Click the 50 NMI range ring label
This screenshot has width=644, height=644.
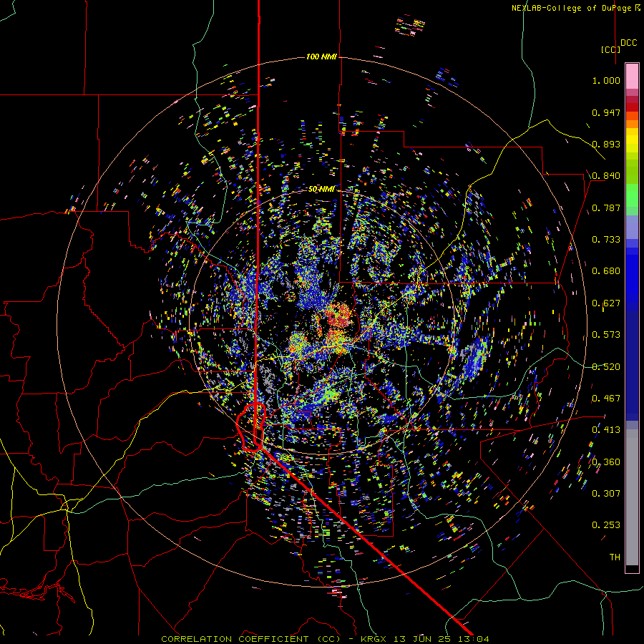click(321, 190)
